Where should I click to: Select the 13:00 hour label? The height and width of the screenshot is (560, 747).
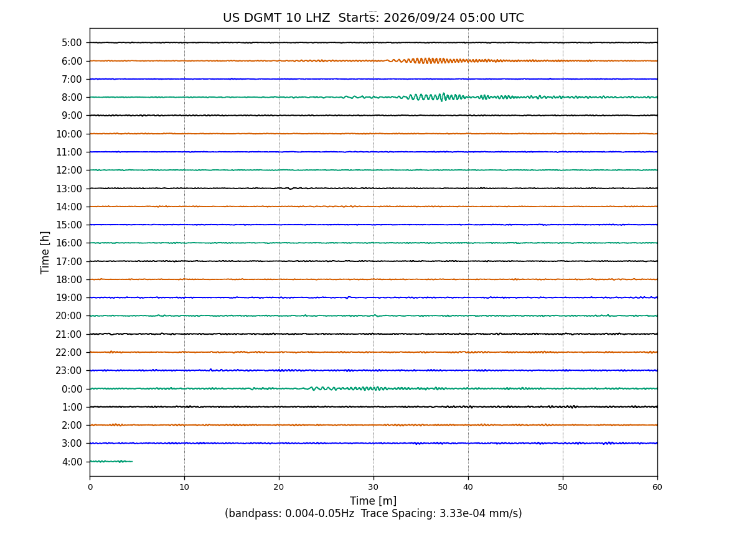(x=69, y=189)
